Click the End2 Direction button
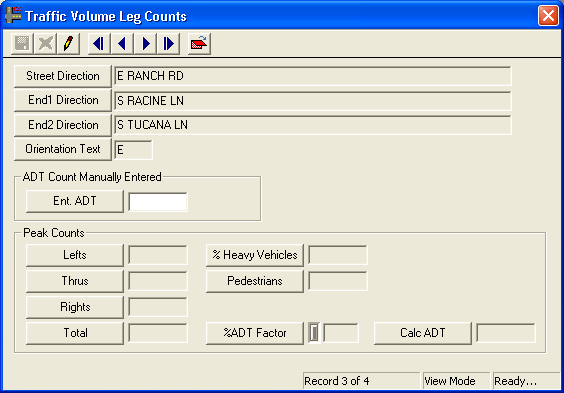 tap(63, 125)
